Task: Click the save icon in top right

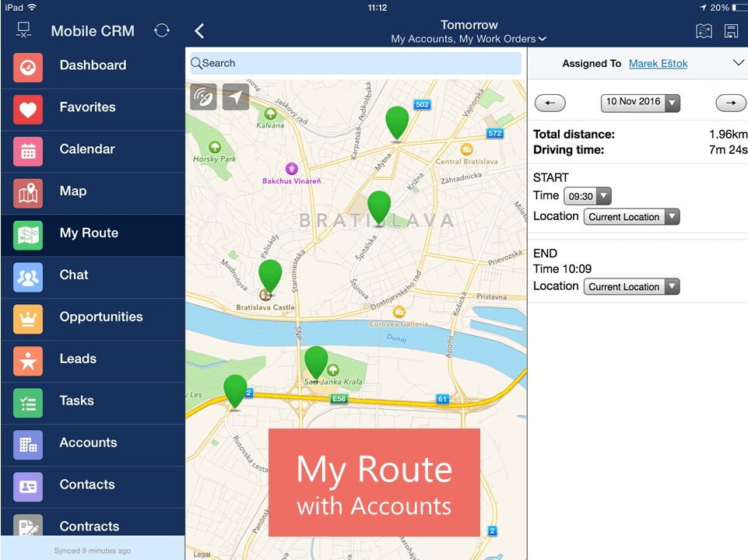Action: [731, 31]
